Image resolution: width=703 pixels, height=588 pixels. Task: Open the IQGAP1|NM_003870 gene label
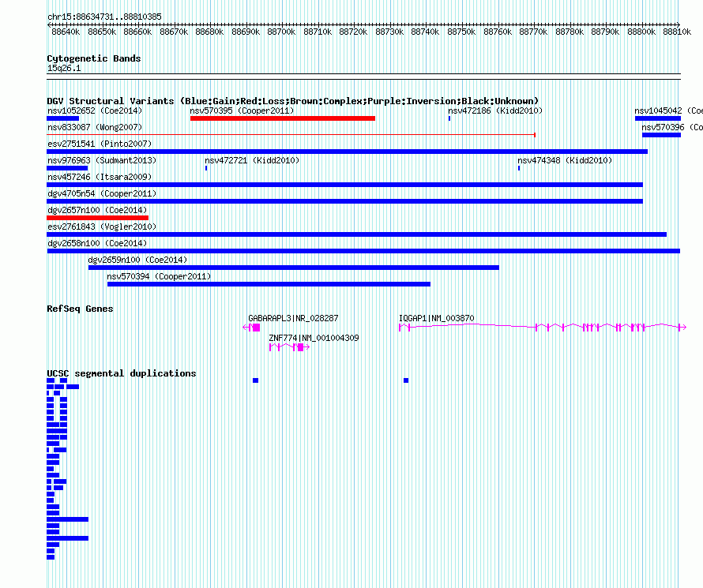pyautogui.click(x=436, y=318)
